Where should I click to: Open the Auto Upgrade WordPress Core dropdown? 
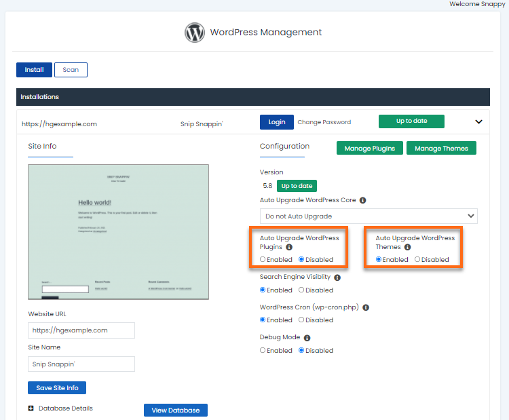[369, 216]
